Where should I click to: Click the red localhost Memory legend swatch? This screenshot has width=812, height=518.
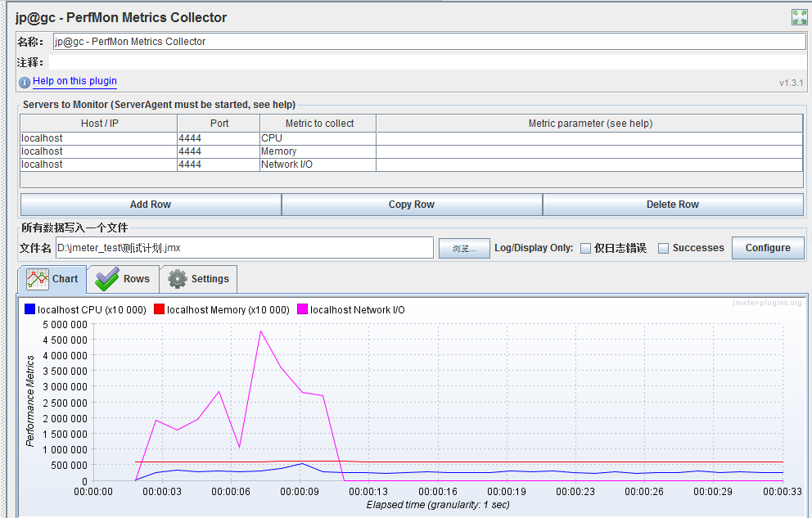point(159,309)
